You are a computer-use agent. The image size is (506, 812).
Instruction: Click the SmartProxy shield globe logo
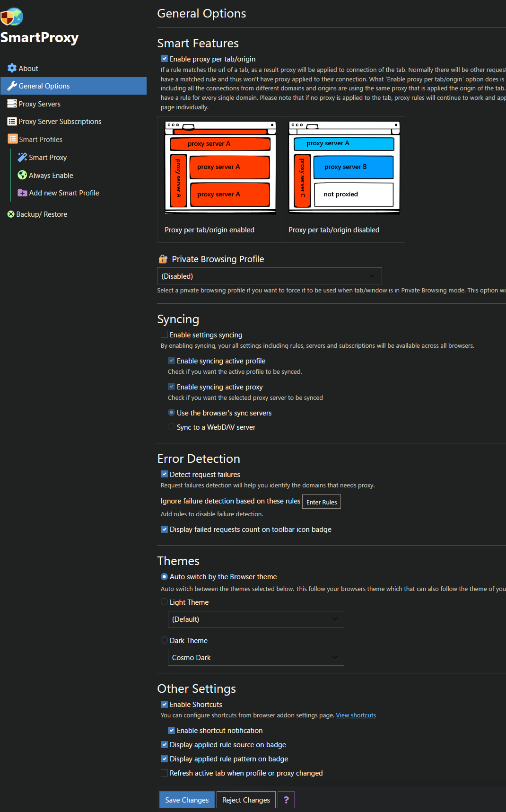tap(12, 17)
